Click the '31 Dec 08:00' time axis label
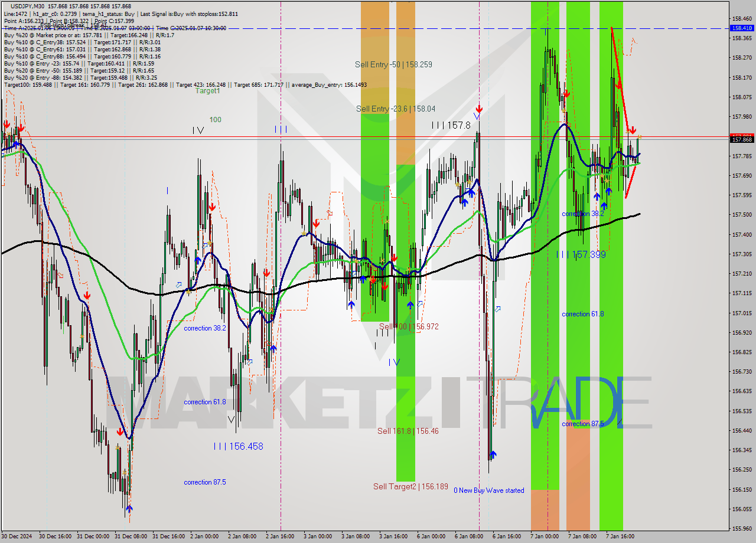This screenshot has width=756, height=543. pyautogui.click(x=131, y=537)
